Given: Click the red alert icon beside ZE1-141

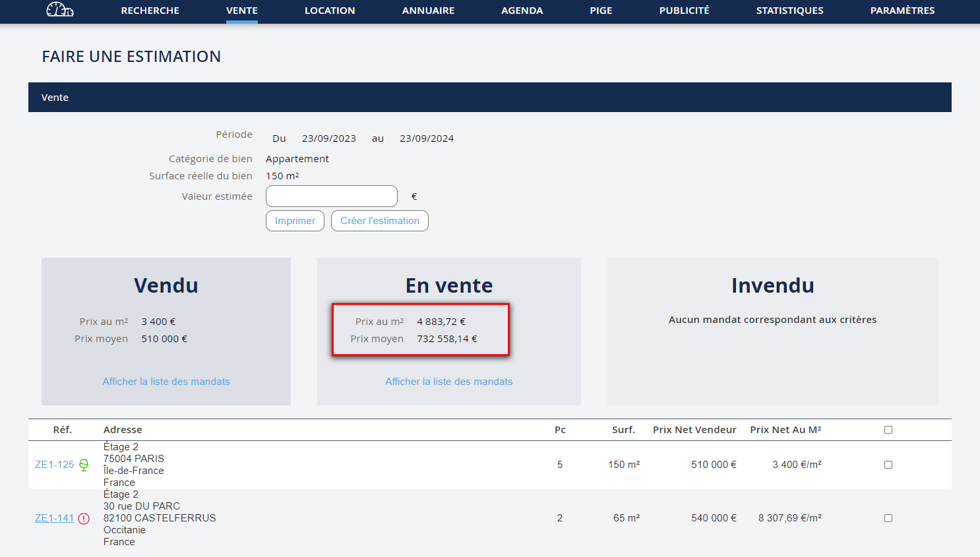Looking at the screenshot, I should pyautogui.click(x=84, y=519).
